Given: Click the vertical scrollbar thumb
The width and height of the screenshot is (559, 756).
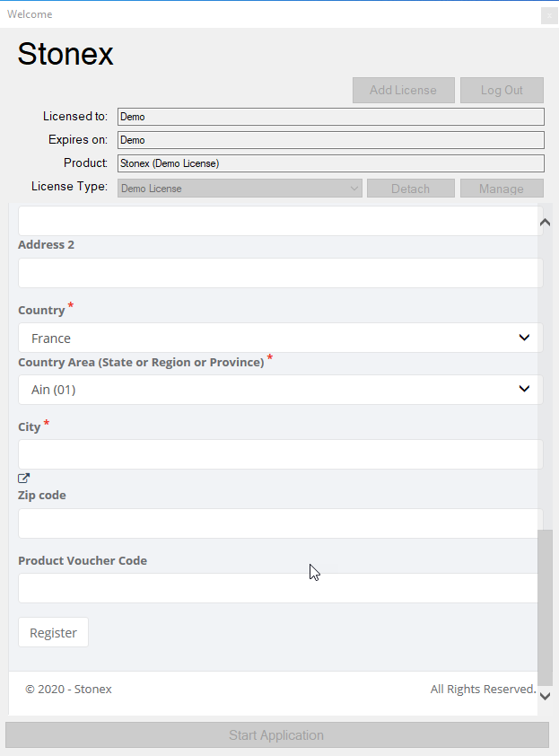Looking at the screenshot, I should click(x=545, y=608).
